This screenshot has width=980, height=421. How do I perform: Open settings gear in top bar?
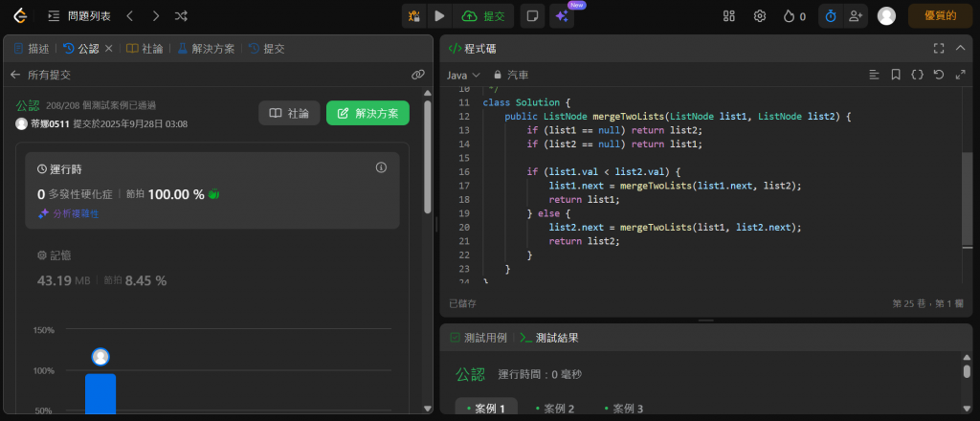pyautogui.click(x=759, y=16)
